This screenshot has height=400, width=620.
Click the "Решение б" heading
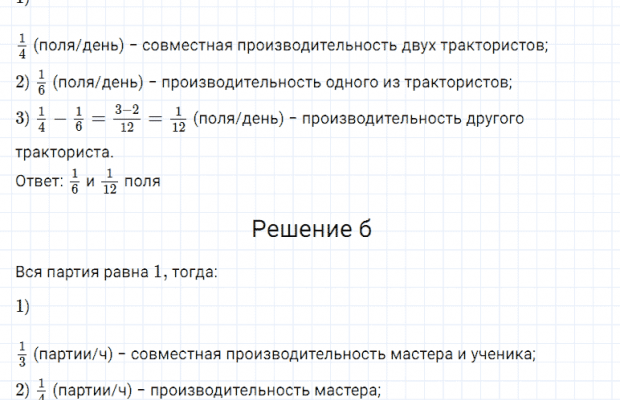point(311,230)
